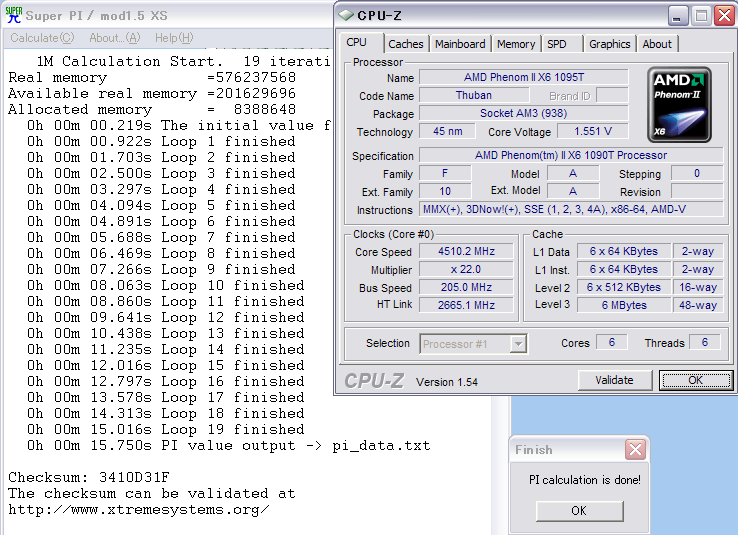Close the Finish dialog with X button
738x535 pixels.
point(635,449)
